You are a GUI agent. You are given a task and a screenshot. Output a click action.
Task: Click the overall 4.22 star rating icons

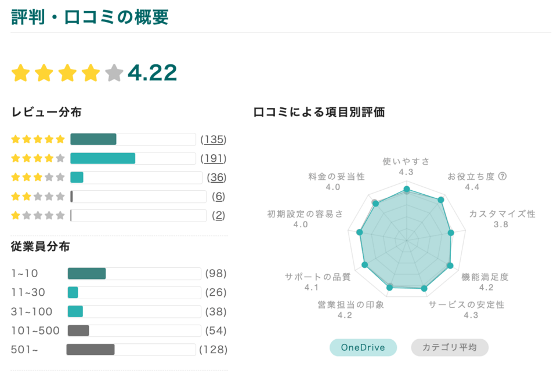67,73
